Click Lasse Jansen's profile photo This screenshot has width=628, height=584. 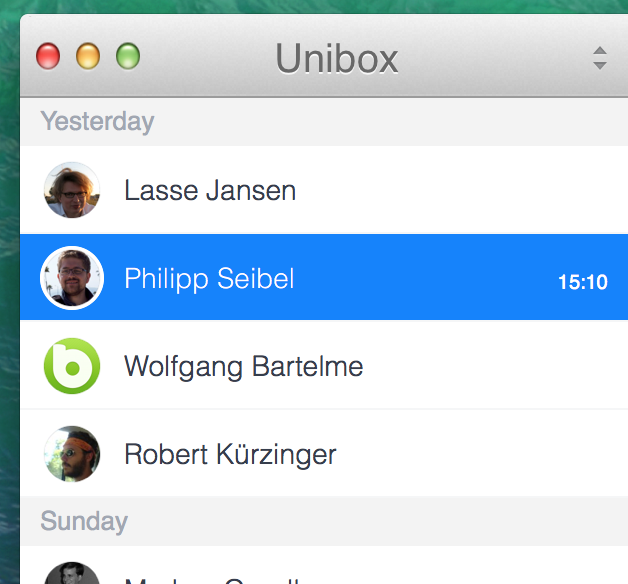coord(72,190)
